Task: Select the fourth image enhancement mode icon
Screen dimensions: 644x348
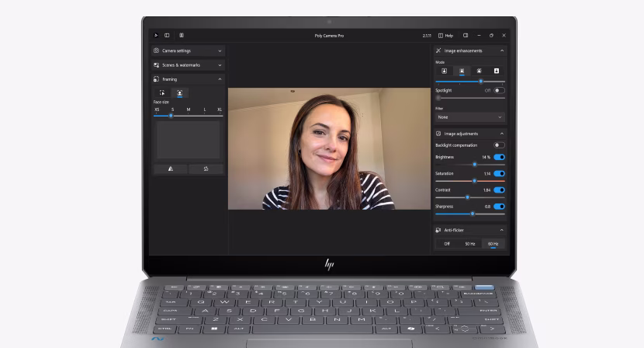Action: [496, 71]
